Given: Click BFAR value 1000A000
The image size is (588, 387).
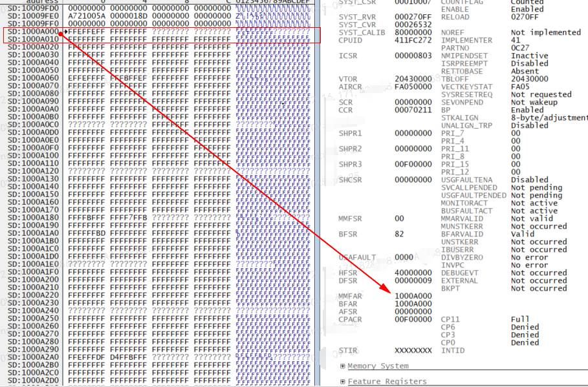Looking at the screenshot, I should [413, 304].
